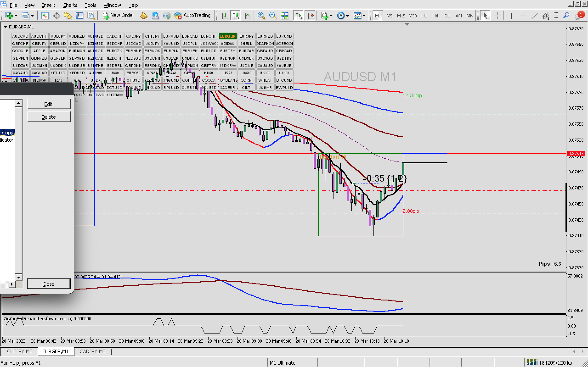Select the vertical line drawing tool

pyautogui.click(x=511, y=16)
